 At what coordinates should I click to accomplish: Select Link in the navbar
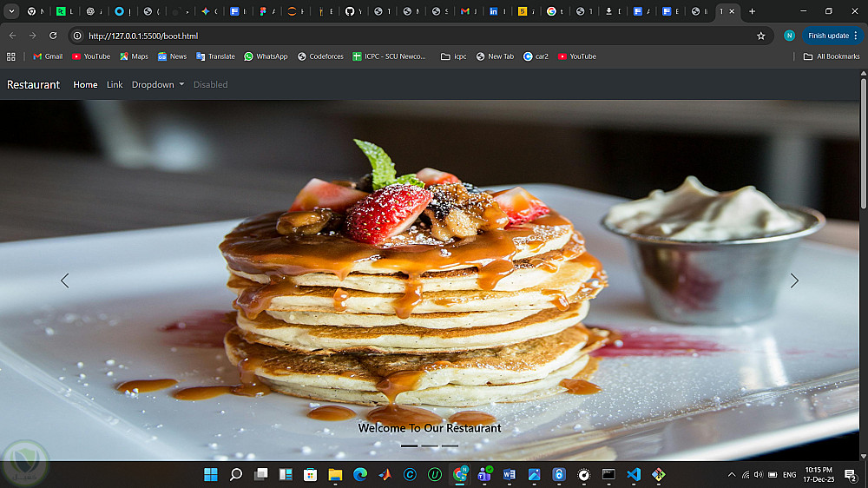pyautogui.click(x=115, y=85)
